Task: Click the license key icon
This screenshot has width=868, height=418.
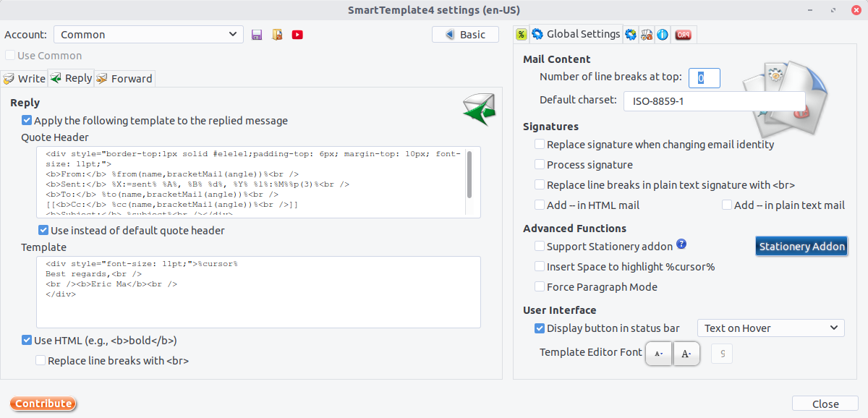Action: pyautogui.click(x=646, y=34)
